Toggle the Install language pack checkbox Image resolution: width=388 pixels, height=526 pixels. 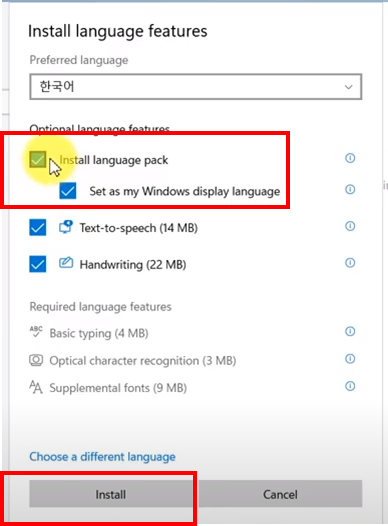coord(38,159)
